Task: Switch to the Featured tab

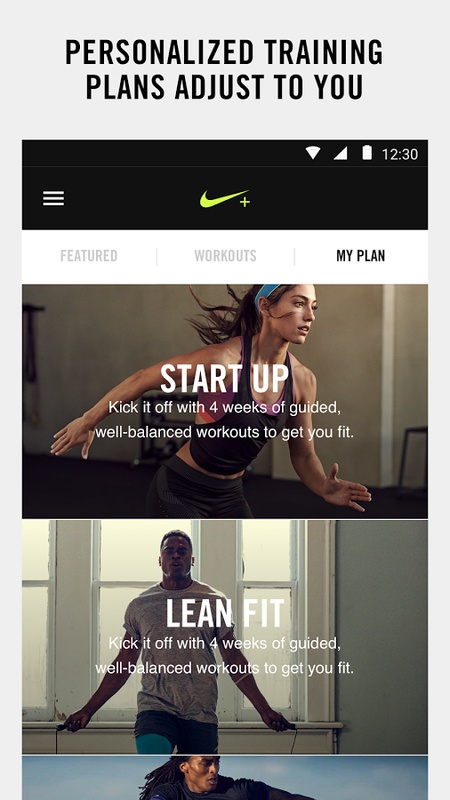Action: (x=89, y=256)
